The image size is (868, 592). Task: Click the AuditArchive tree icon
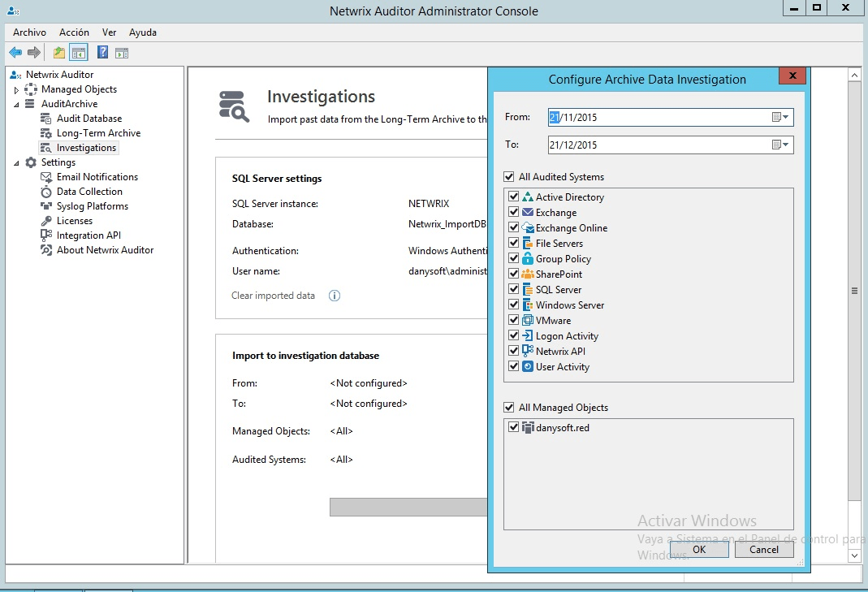coord(30,104)
